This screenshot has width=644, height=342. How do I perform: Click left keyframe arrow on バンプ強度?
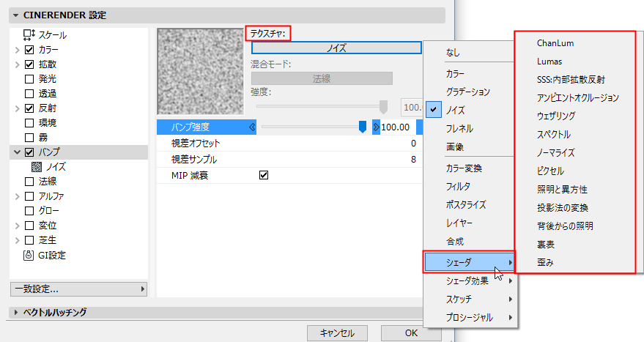(x=252, y=127)
